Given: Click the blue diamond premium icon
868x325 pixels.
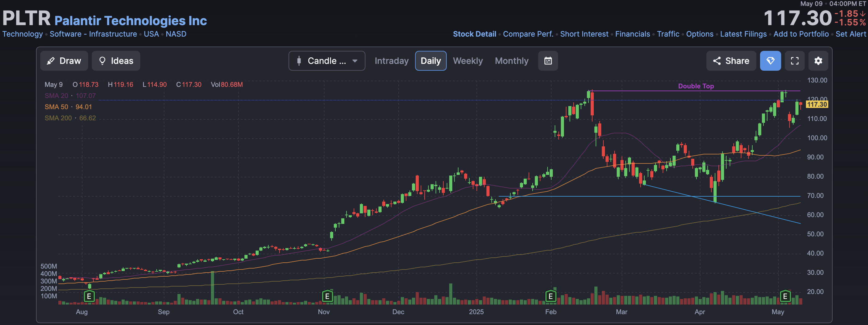Looking at the screenshot, I should point(770,61).
